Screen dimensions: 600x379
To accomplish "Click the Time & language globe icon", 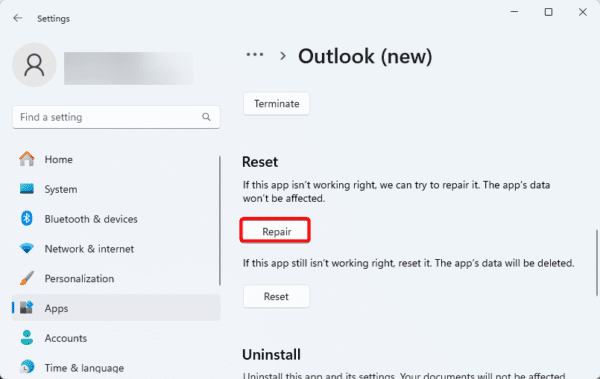I will 27,367.
